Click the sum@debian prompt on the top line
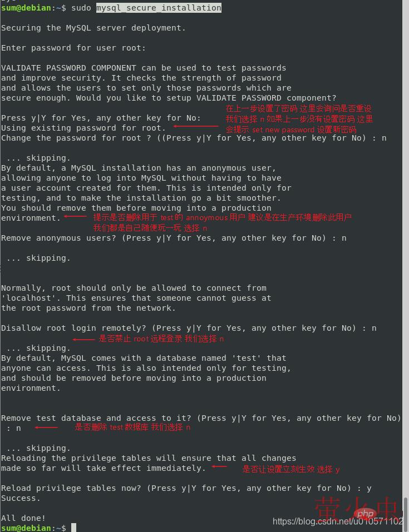 pos(26,8)
